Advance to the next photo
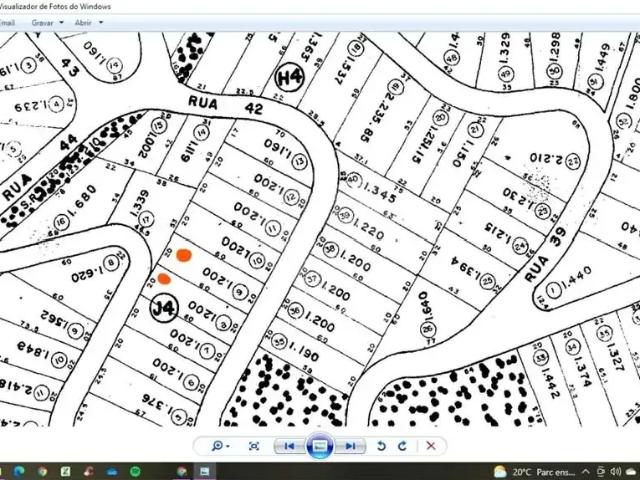 pos(350,446)
